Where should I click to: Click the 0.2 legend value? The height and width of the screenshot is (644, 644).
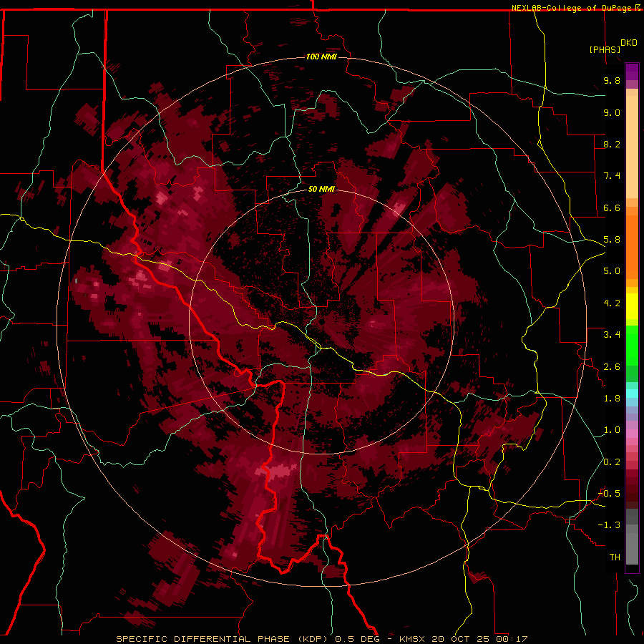point(612,462)
